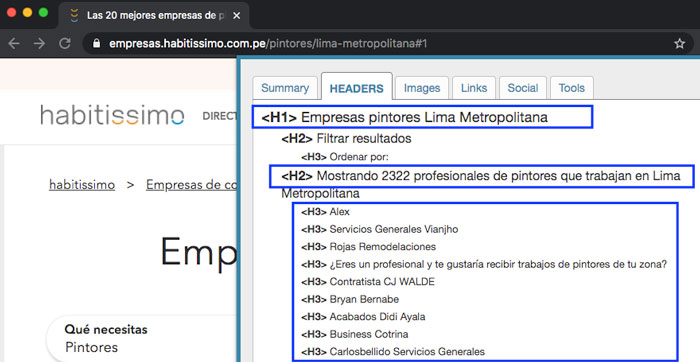700x362 pixels.
Task: Click the padlock icon in the address bar
Action: point(96,43)
